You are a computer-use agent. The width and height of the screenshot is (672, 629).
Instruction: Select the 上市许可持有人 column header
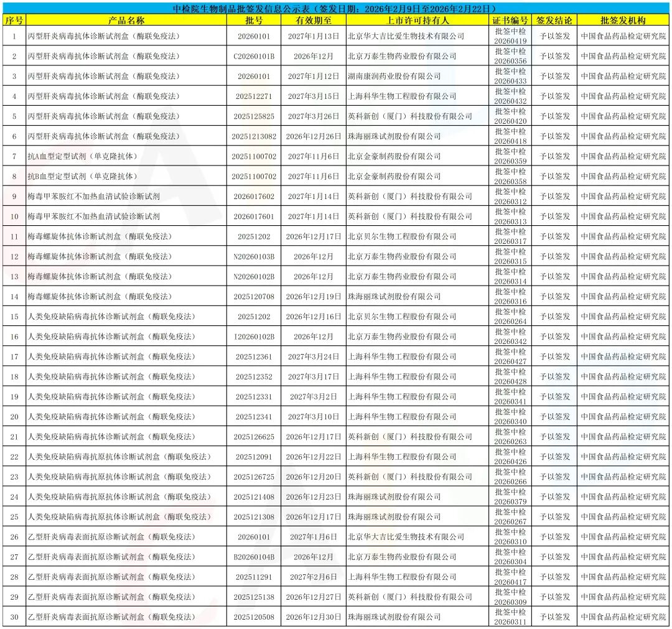tap(418, 20)
